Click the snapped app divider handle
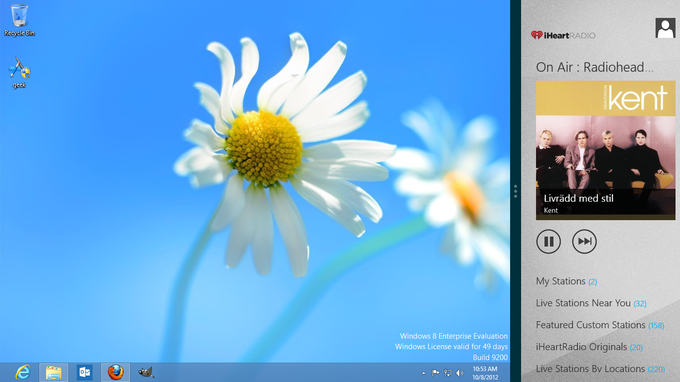Viewport: 680px width, 382px height. 515,191
